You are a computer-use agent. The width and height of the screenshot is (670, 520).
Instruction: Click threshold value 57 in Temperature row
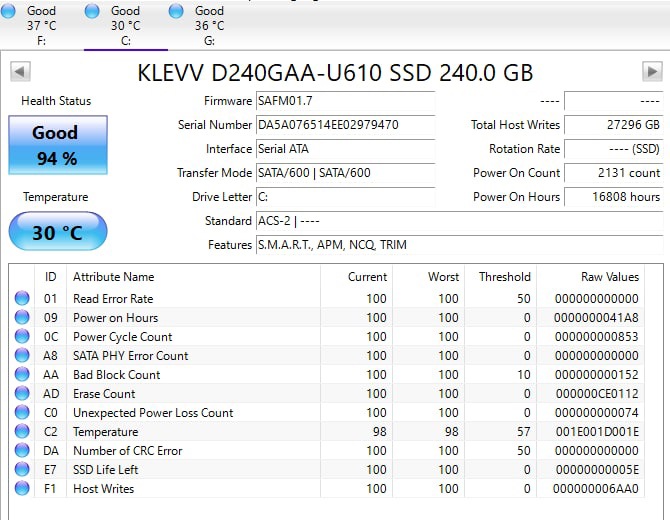(523, 432)
